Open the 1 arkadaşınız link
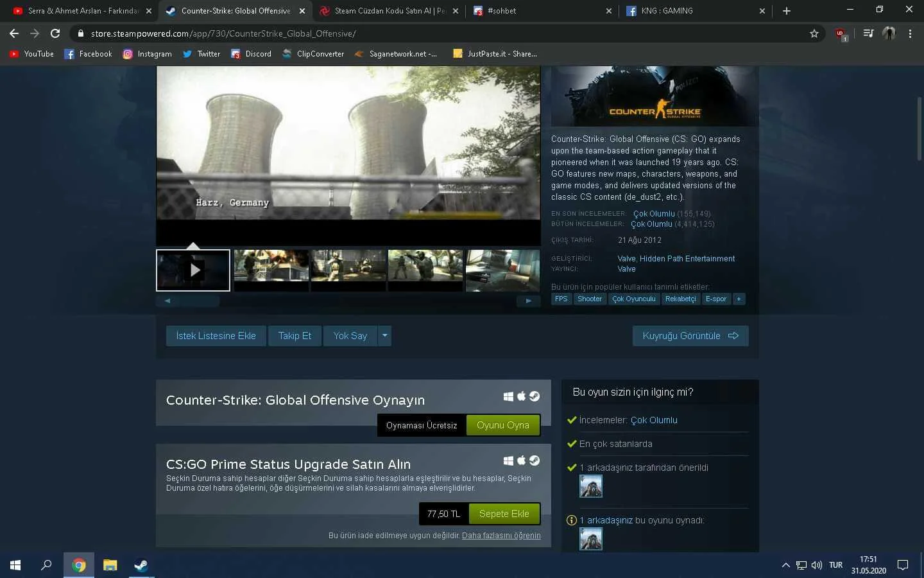924x578 pixels. click(x=606, y=520)
